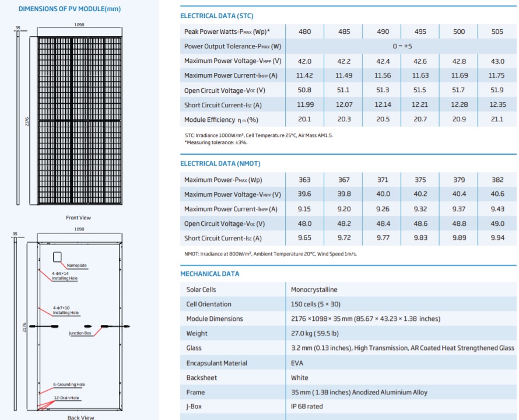
Task: Click the 'Module Efficiency ηm (%)' row label
Action: [221, 120]
